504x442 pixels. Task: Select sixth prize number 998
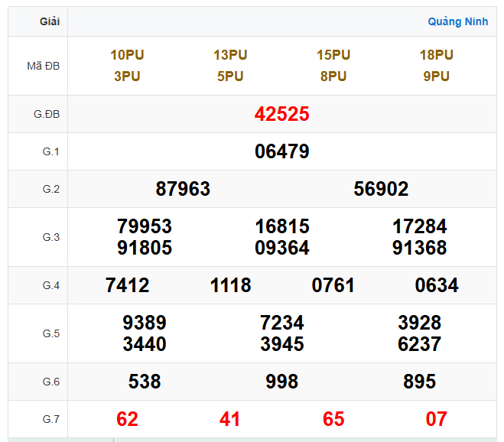[282, 382]
